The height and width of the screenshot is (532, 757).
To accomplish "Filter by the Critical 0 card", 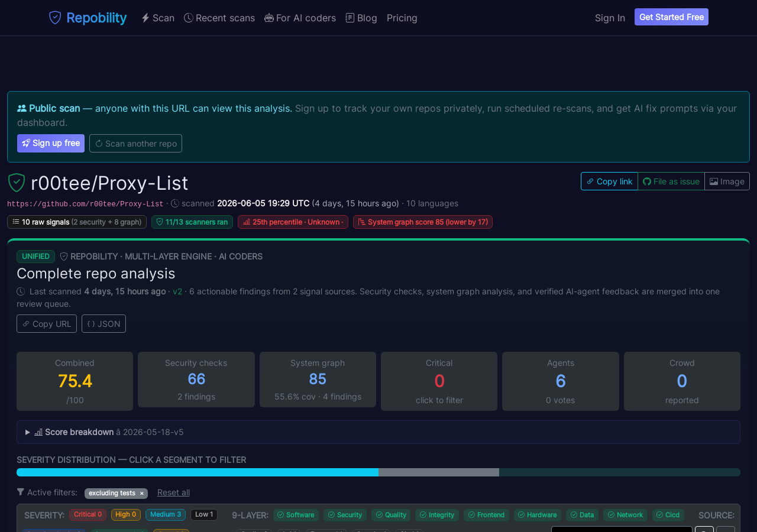I will (x=439, y=381).
